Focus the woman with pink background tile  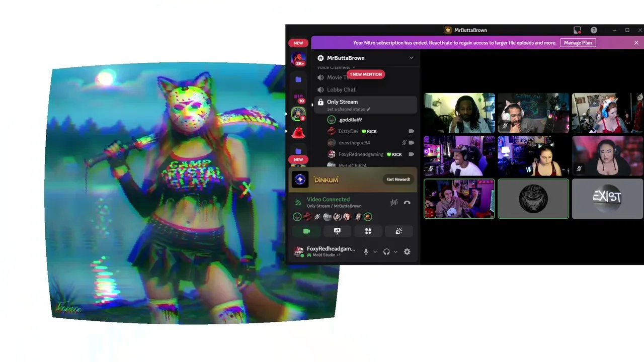[x=607, y=156]
